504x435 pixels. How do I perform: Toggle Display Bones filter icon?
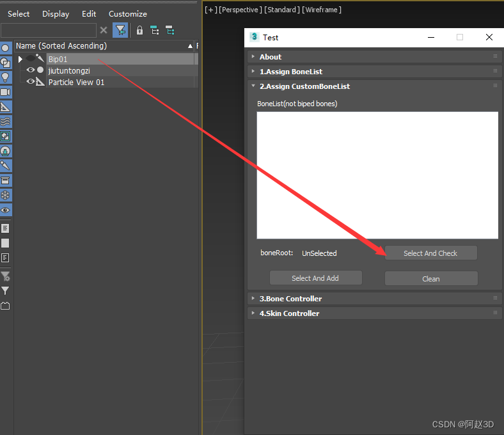pos(6,166)
